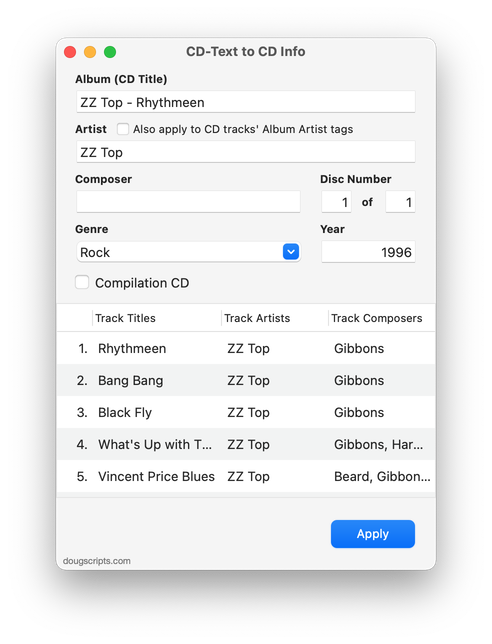The image size is (492, 644).
Task: Select track 1 Rhythmeen row
Action: pyautogui.click(x=246, y=348)
